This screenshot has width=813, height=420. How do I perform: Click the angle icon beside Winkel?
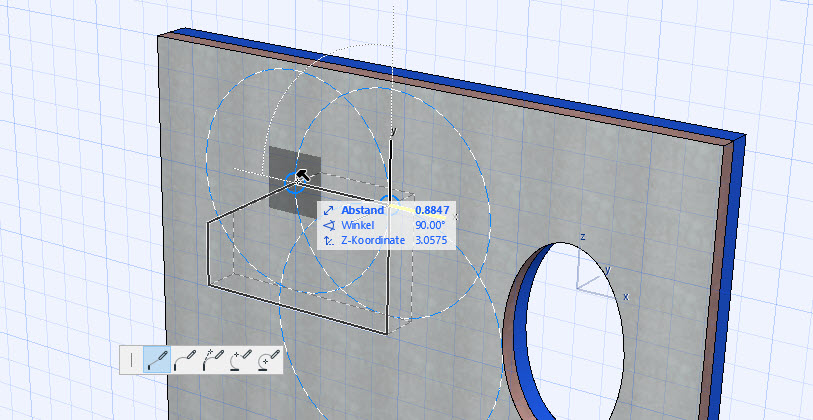328,226
